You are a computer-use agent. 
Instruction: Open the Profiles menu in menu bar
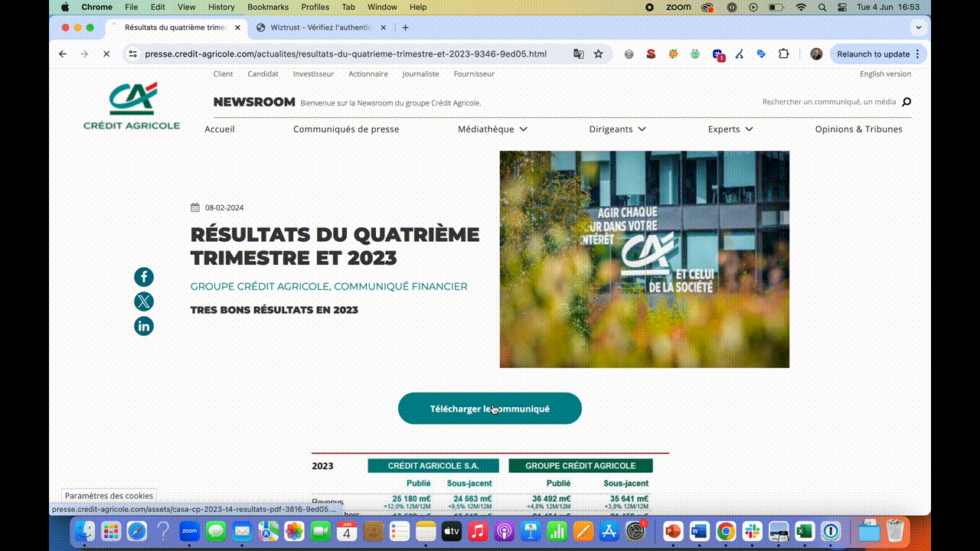[315, 7]
